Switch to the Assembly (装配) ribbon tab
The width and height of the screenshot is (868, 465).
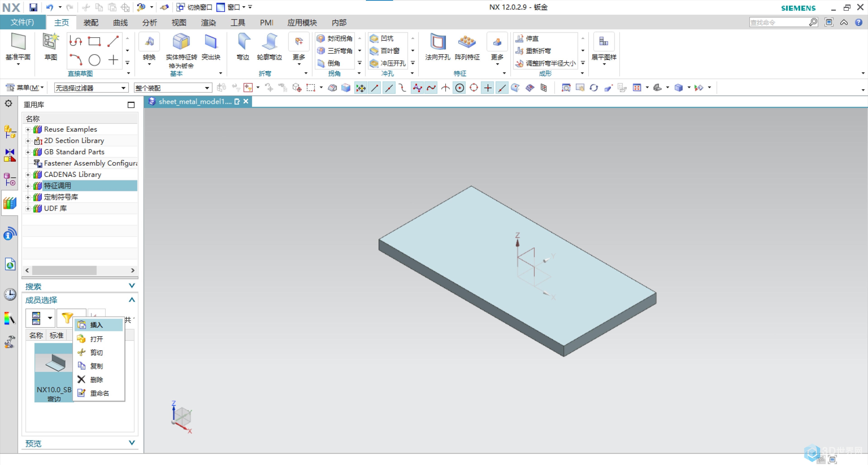click(x=91, y=23)
